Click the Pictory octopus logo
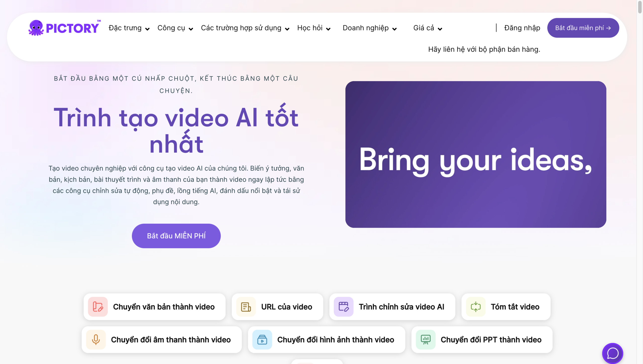Viewport: 643px width, 364px height. click(x=37, y=28)
